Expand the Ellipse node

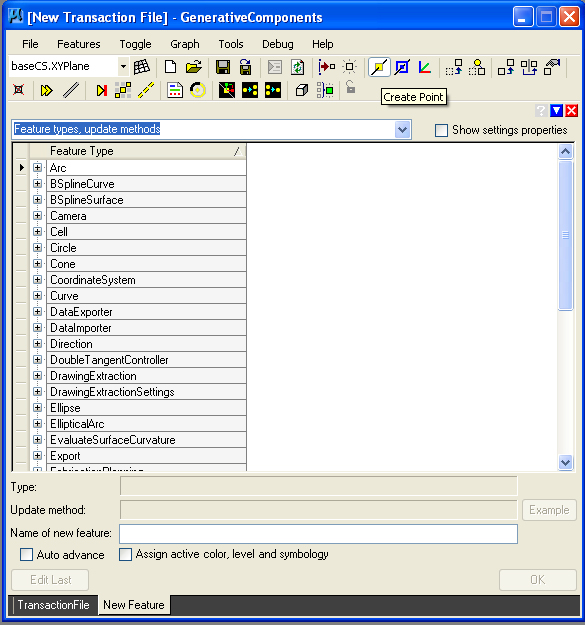pos(37,408)
